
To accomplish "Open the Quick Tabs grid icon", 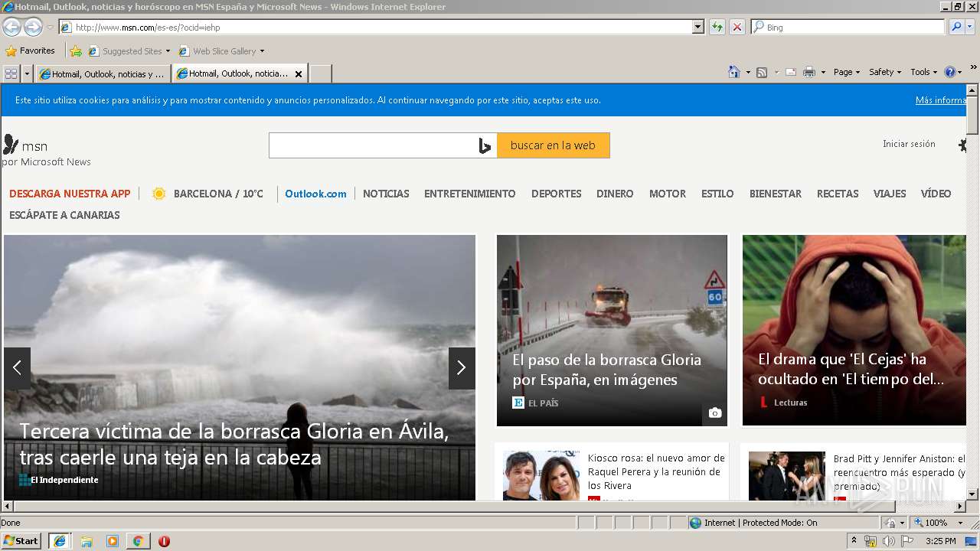I will [x=11, y=73].
